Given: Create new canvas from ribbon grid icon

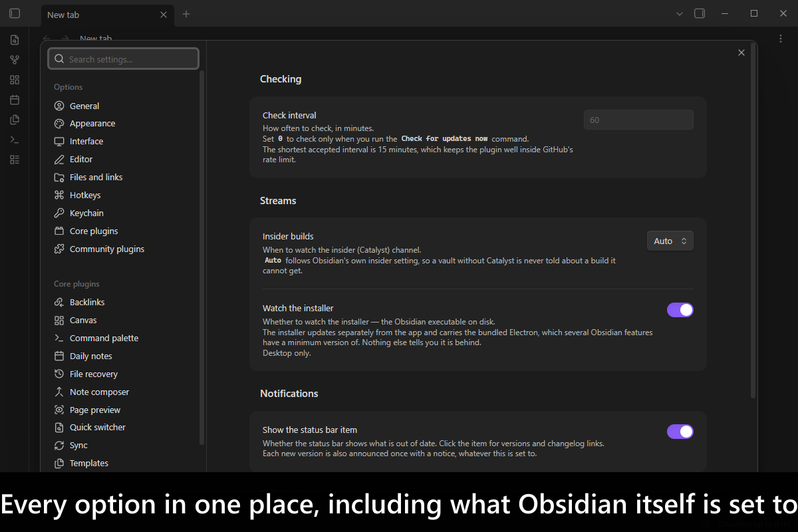Looking at the screenshot, I should (15, 80).
